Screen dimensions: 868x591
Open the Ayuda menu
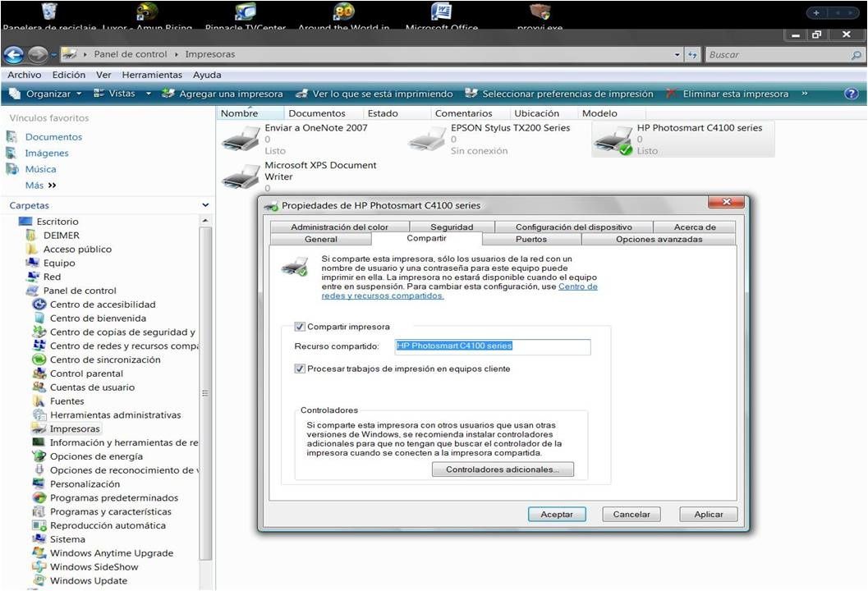click(x=207, y=75)
